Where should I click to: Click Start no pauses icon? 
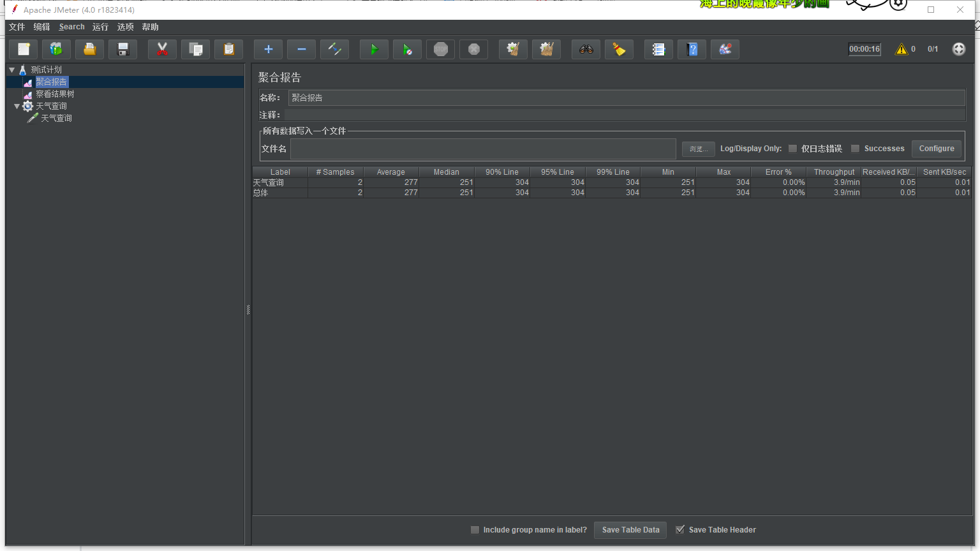[x=408, y=49]
